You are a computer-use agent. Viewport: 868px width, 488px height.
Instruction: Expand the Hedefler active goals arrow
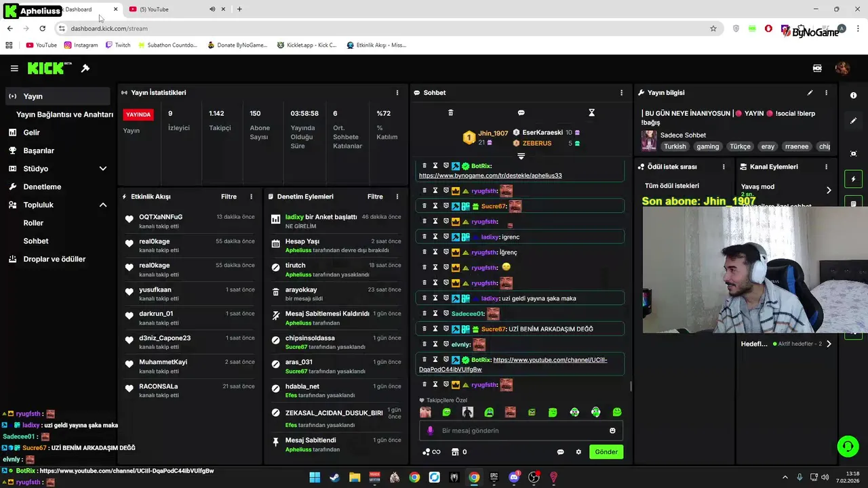828,344
